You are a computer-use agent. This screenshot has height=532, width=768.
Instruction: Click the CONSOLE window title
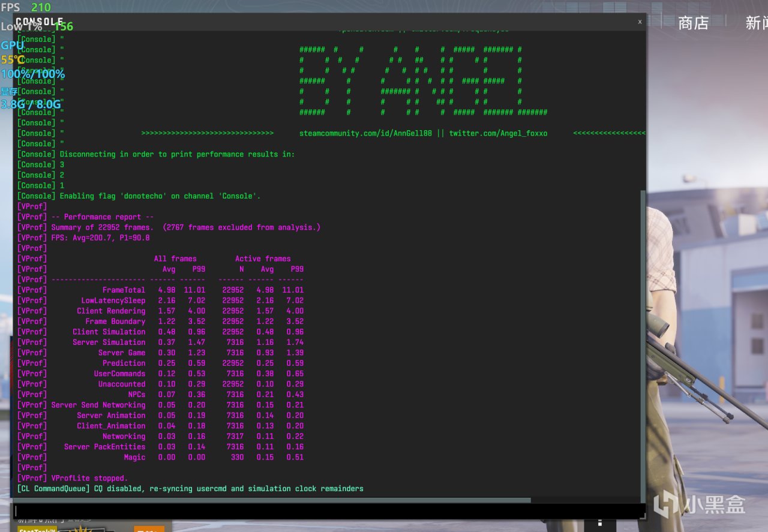click(40, 22)
